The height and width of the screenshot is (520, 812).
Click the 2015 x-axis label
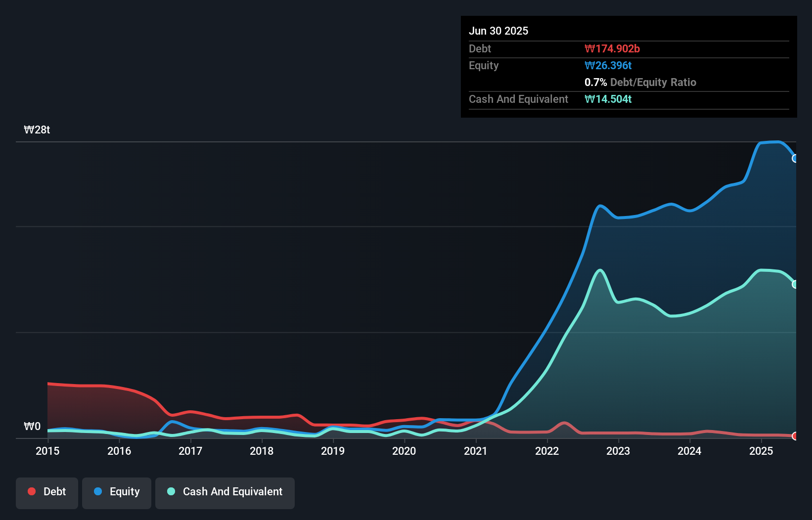[x=47, y=451]
